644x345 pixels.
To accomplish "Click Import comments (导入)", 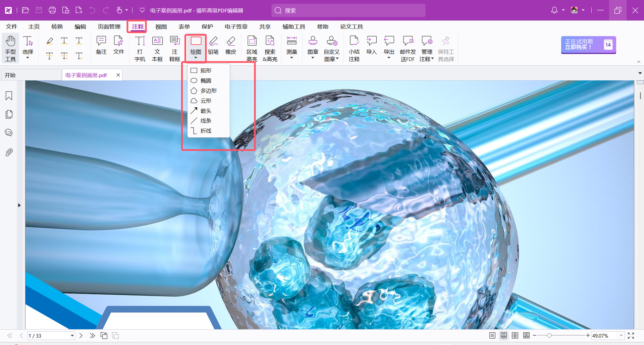I will [x=372, y=45].
